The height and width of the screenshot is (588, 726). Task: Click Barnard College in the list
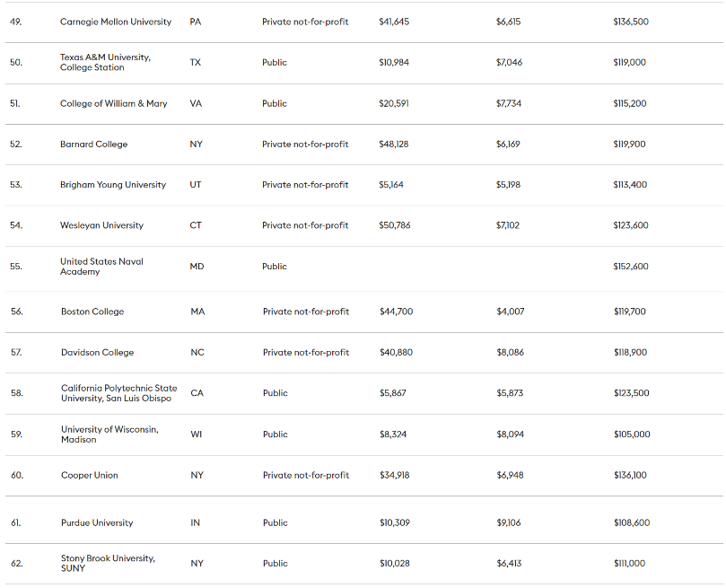point(93,144)
